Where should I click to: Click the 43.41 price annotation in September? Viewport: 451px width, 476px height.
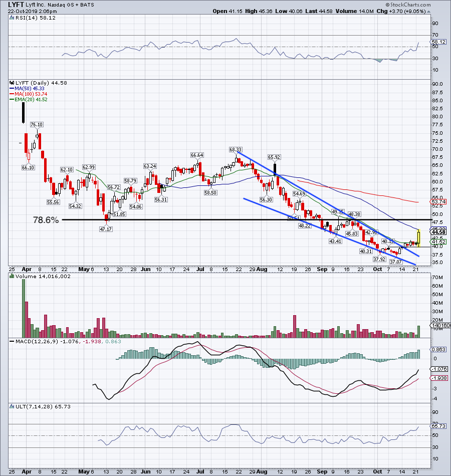[335, 241]
